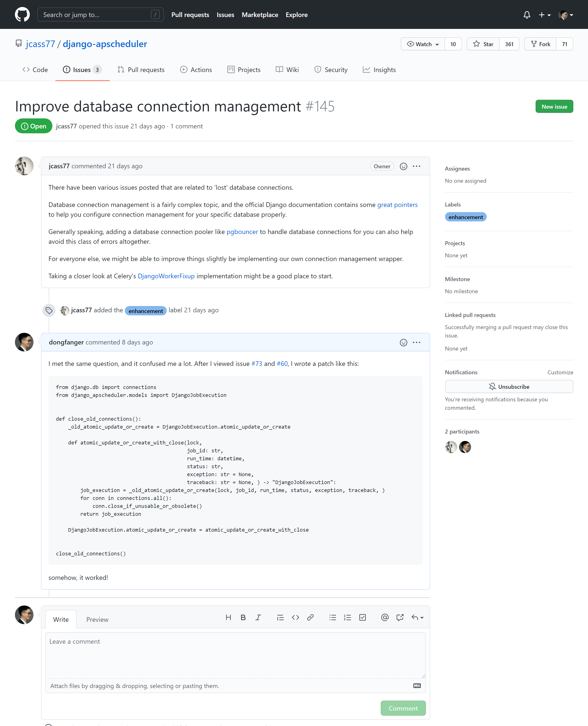The image size is (588, 726).
Task: Fork the repository
Action: point(540,44)
